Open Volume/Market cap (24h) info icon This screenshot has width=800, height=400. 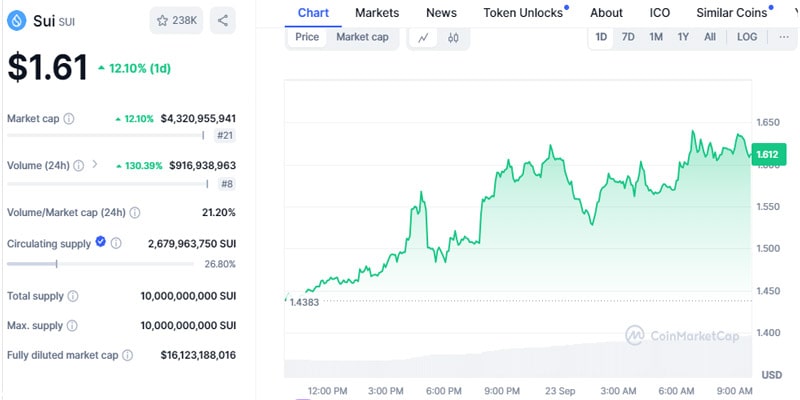pos(135,212)
